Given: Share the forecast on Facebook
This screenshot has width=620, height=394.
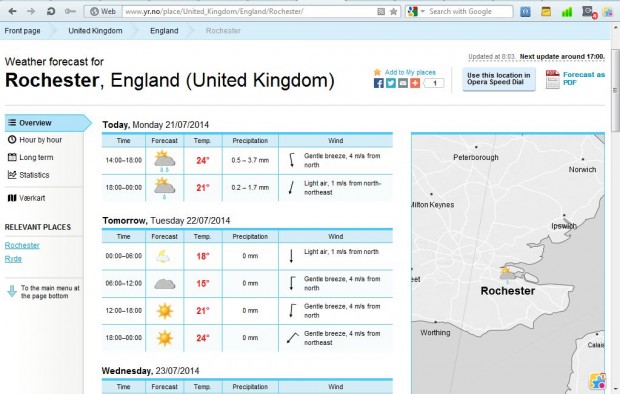Looking at the screenshot, I should point(378,83).
